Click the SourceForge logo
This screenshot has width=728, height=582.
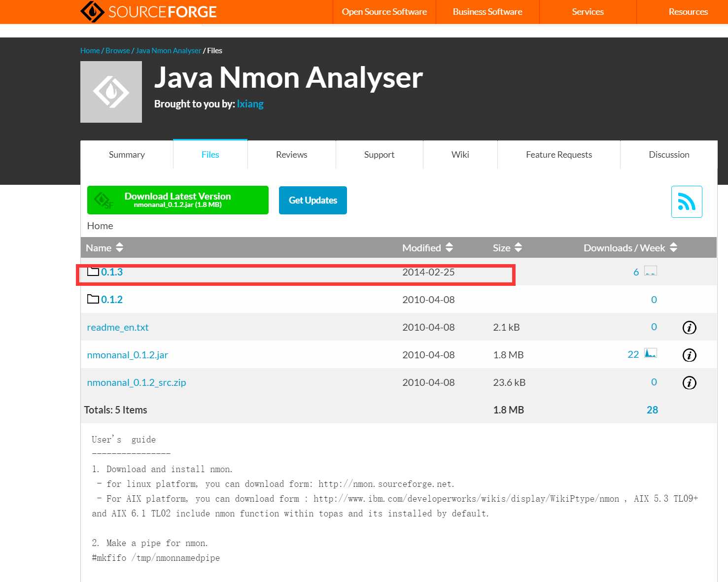pos(148,12)
